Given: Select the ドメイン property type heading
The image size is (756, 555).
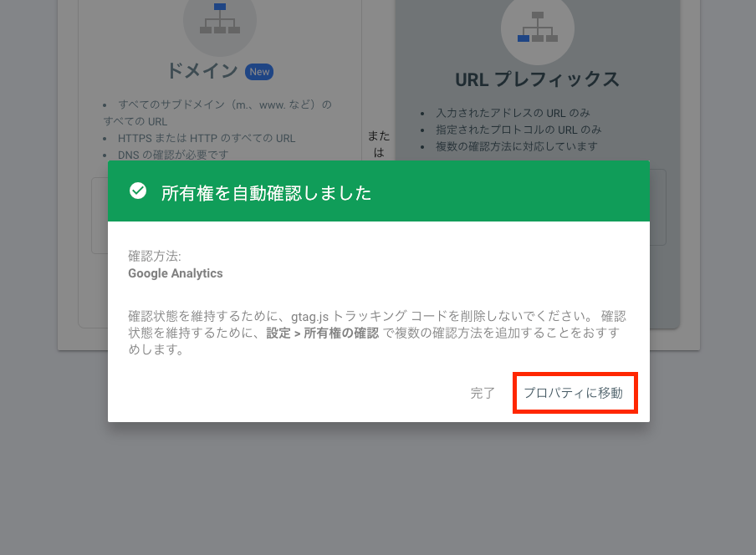Looking at the screenshot, I should 202,71.
